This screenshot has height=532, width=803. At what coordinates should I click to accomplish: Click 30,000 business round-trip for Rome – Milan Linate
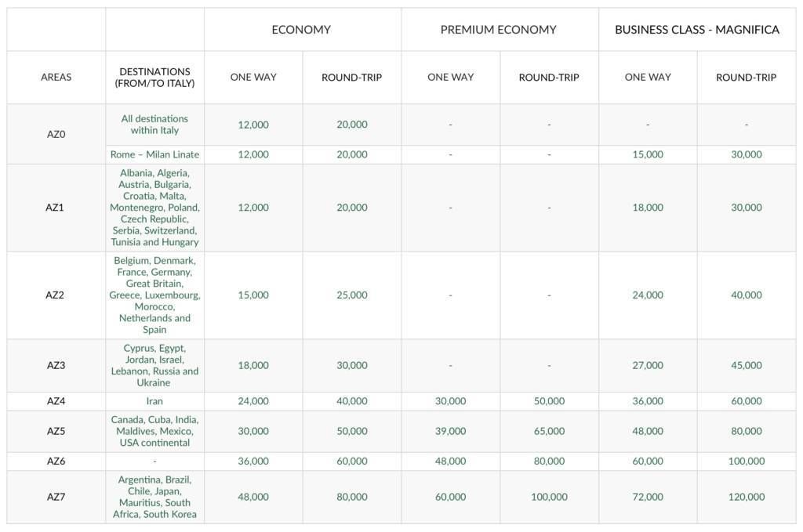pos(747,154)
